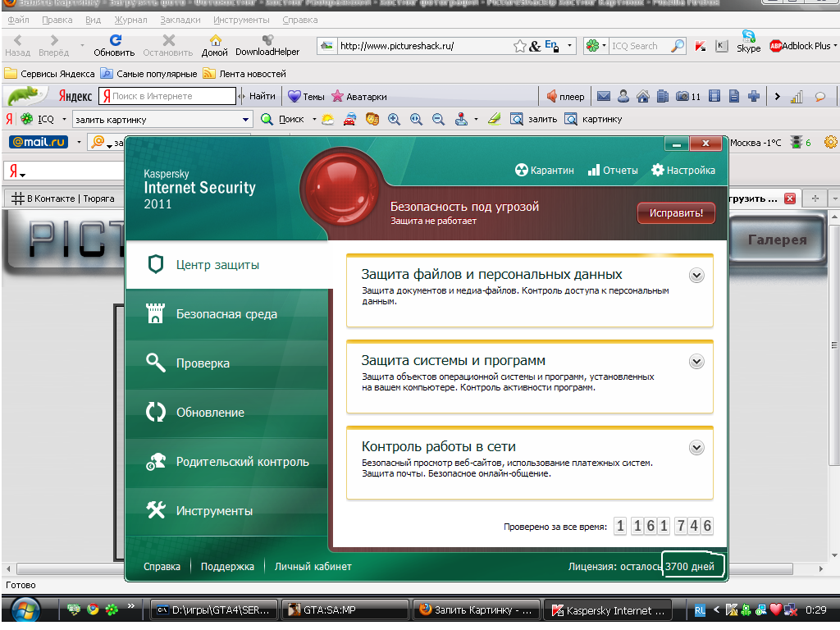Click the license 3700 дней text
Image resolution: width=840 pixels, height=630 pixels.
coord(689,566)
